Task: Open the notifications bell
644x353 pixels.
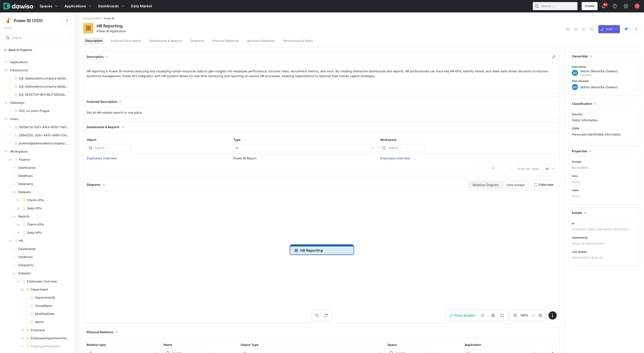Action: (604, 6)
